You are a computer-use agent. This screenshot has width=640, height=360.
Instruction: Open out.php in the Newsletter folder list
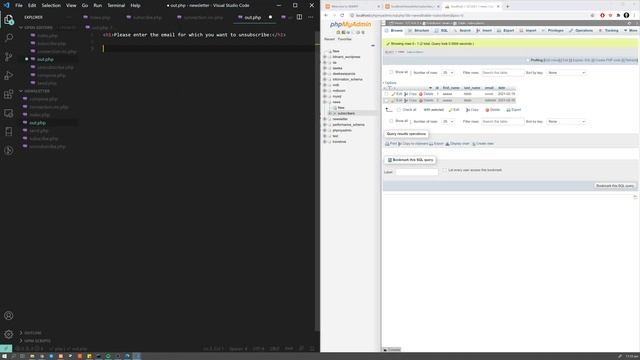click(38, 123)
